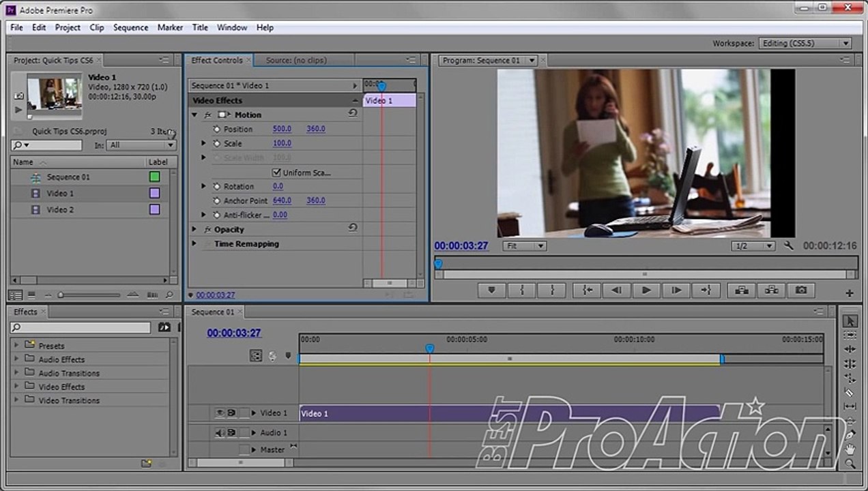
Task: Open the Marker menu
Action: tap(170, 27)
